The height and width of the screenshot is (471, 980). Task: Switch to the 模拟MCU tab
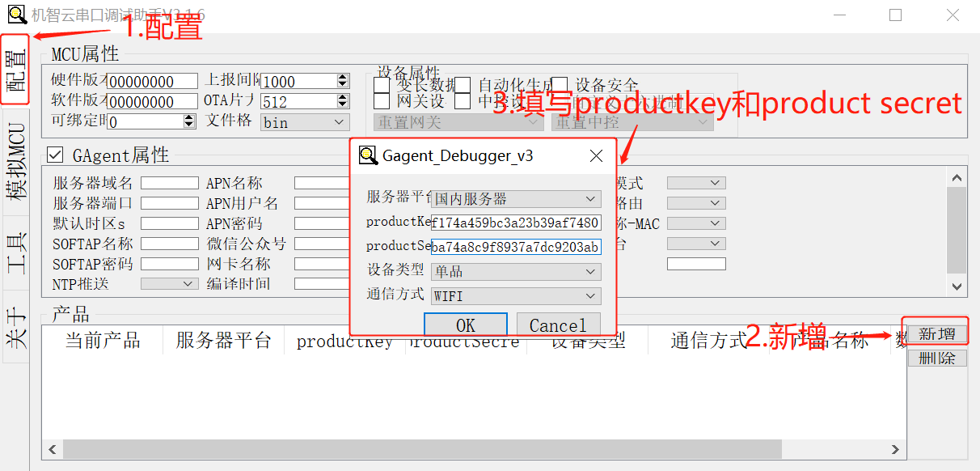[15, 161]
